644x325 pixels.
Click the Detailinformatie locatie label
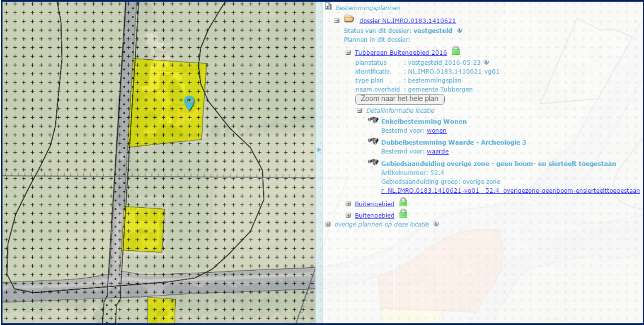coord(400,111)
